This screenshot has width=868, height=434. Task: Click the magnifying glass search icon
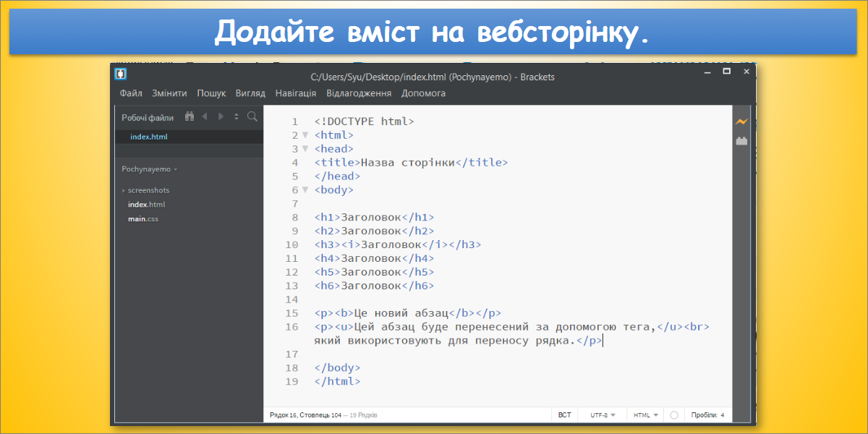[252, 116]
